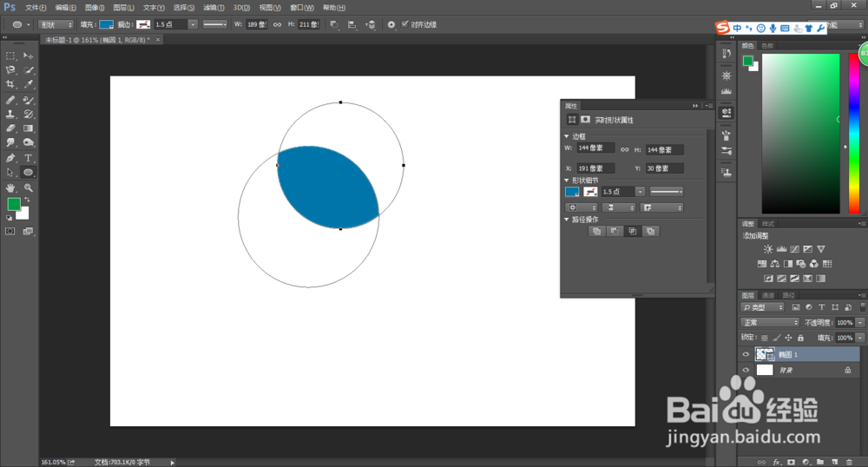Toggle Quick Mask mode
This screenshot has width=868, height=467.
click(x=10, y=231)
